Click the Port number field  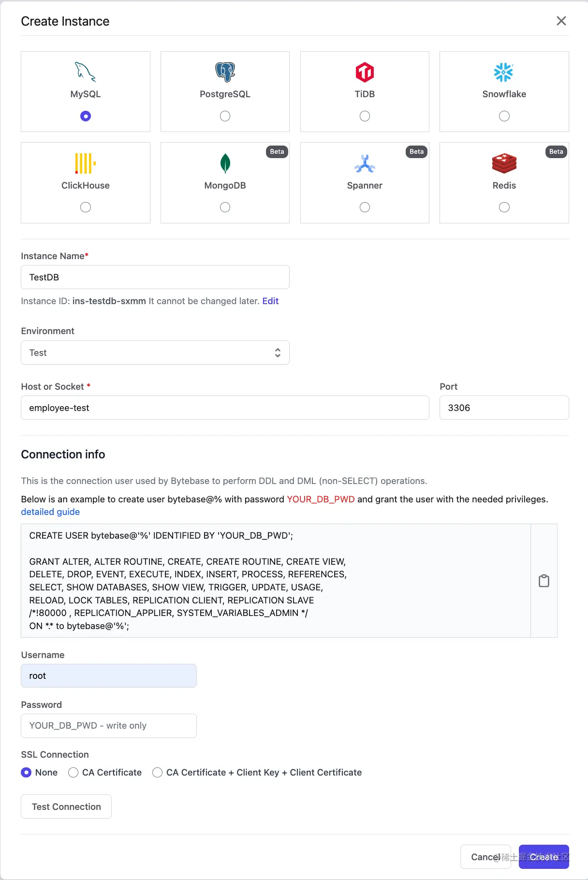tap(503, 408)
